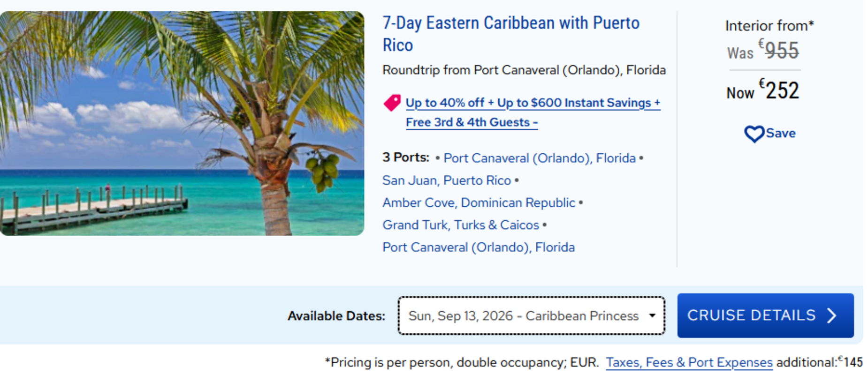Click the pink promo tag icon
The width and height of the screenshot is (868, 375).
pyautogui.click(x=392, y=103)
